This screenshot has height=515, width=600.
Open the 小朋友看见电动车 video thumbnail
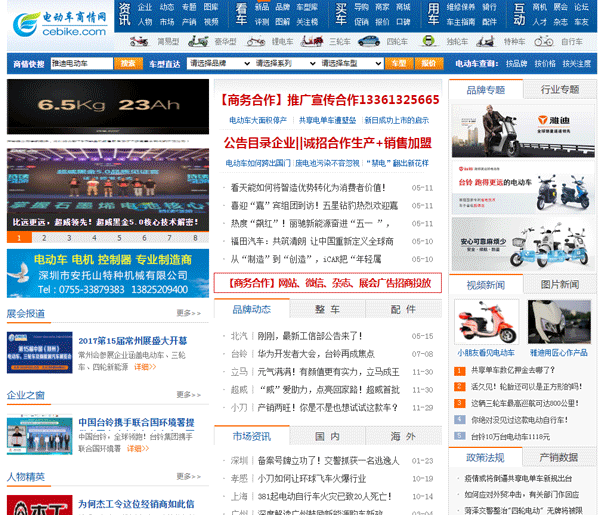click(x=486, y=322)
